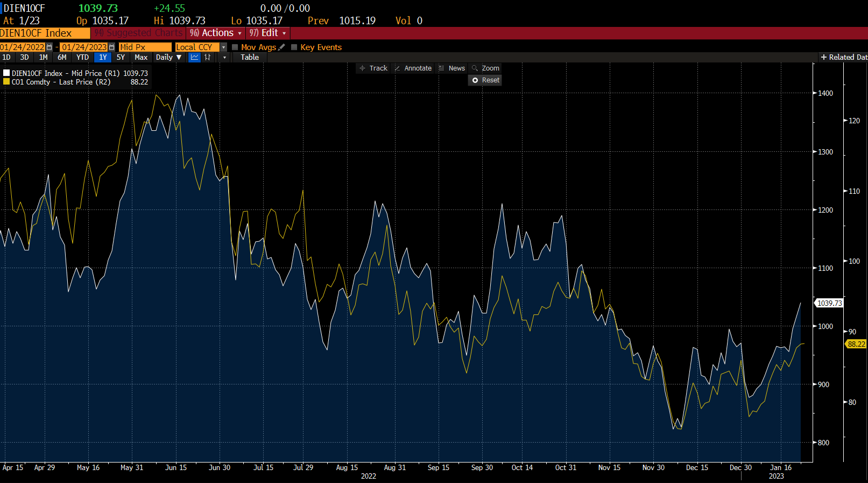
Task: Select the line chart type icon
Action: click(195, 57)
